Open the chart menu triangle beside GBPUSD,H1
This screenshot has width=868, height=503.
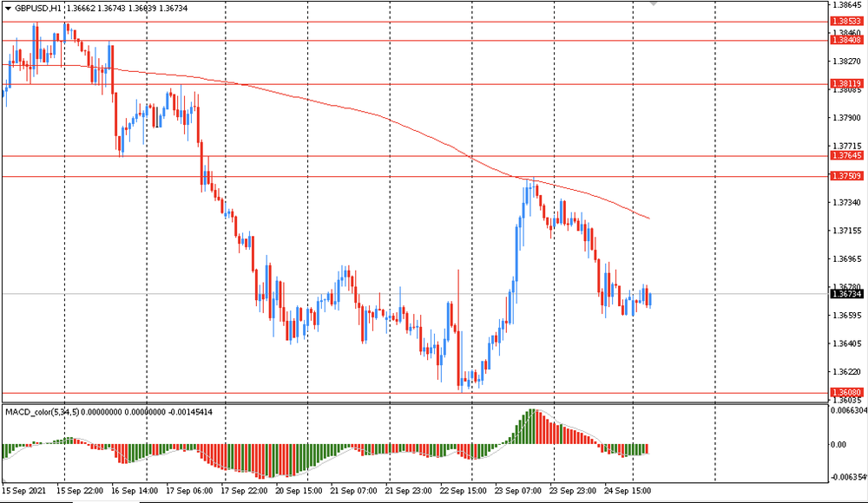(x=8, y=9)
